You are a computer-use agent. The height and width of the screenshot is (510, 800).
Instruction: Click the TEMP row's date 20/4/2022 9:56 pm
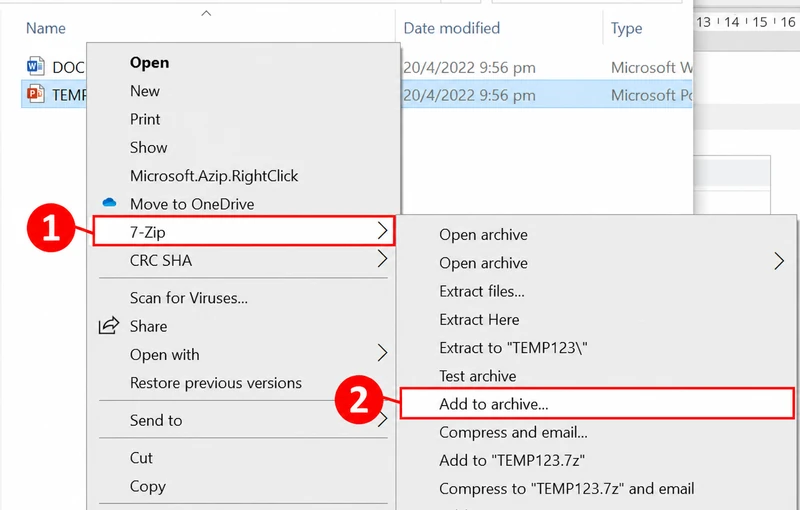(x=469, y=95)
